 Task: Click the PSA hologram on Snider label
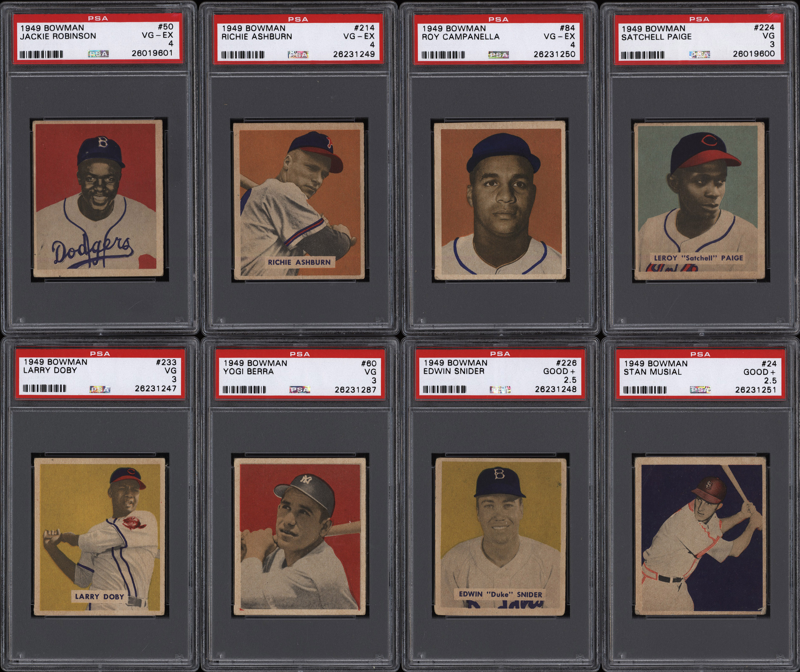coord(500,389)
